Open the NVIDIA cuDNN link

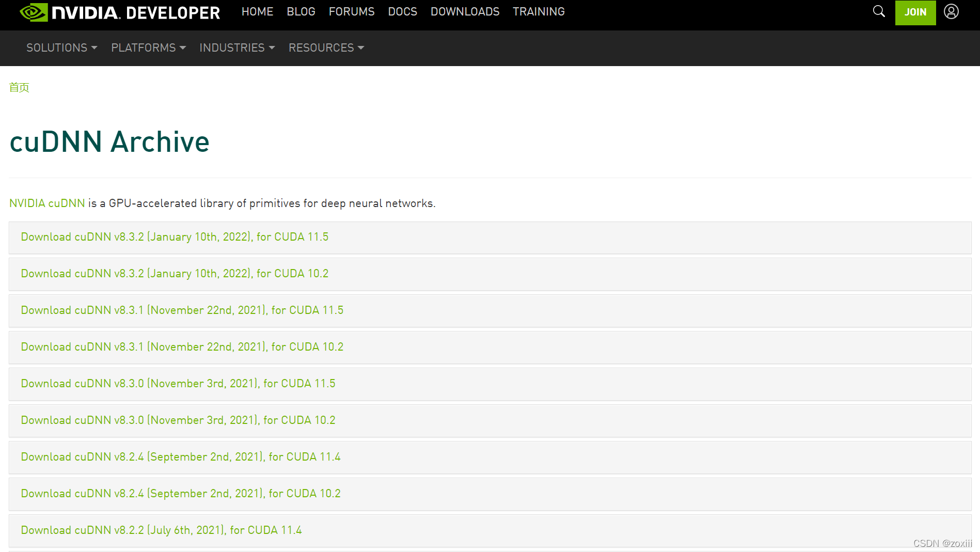(x=47, y=203)
